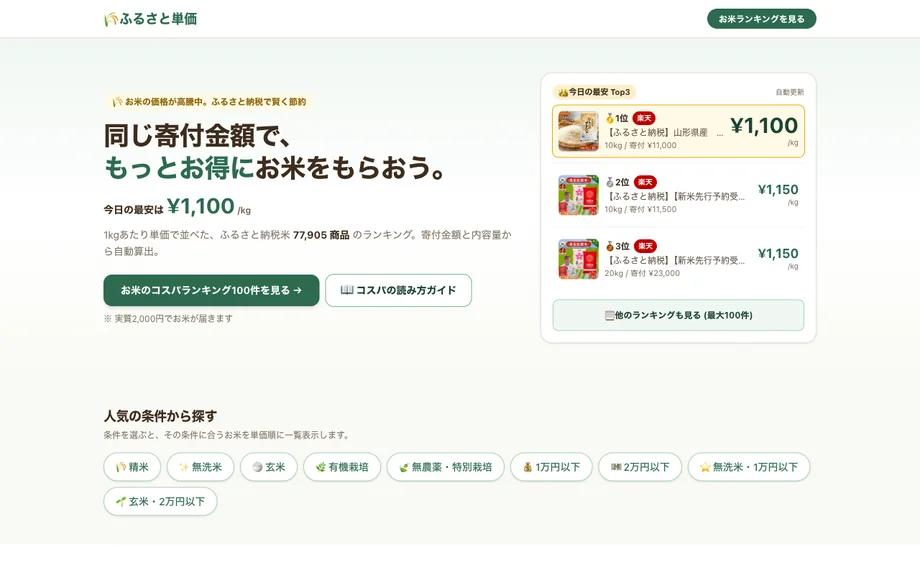Click seedling icon in 玄米・2万円以下 chip
The image size is (920, 575).
point(121,501)
